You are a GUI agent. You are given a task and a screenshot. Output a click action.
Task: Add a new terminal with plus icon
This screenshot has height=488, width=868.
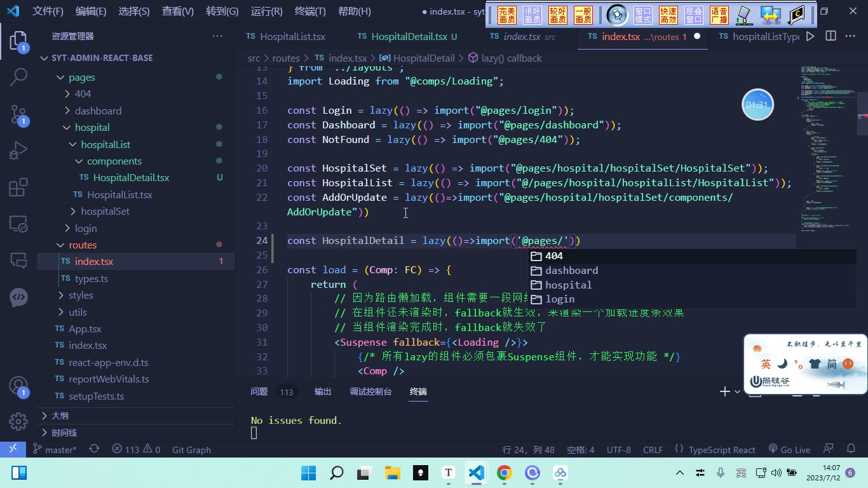pyautogui.click(x=724, y=391)
